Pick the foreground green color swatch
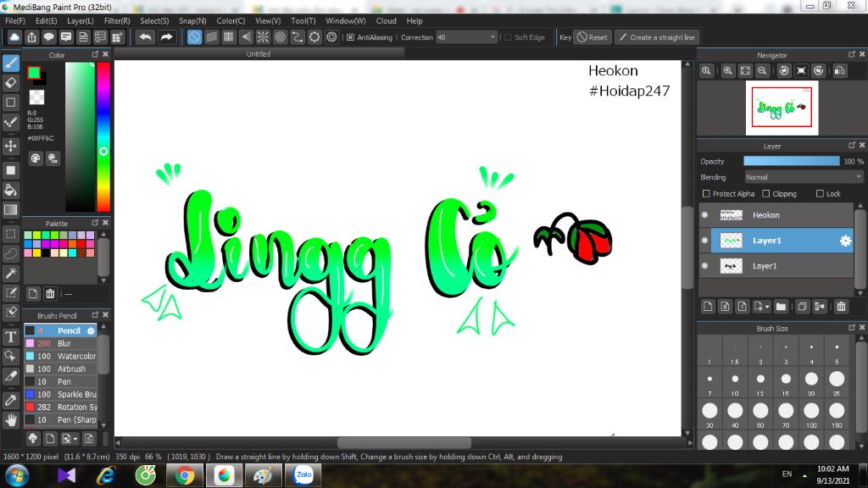 click(x=34, y=73)
